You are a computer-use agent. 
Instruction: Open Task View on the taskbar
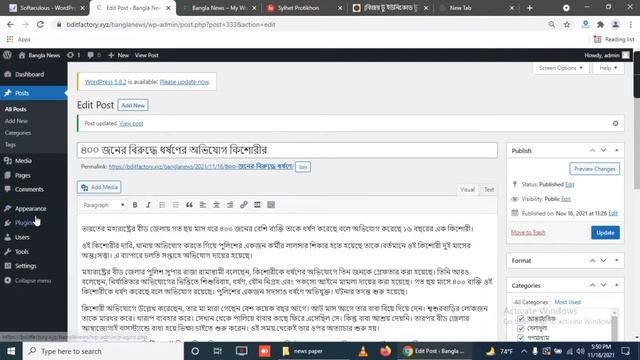point(218,351)
